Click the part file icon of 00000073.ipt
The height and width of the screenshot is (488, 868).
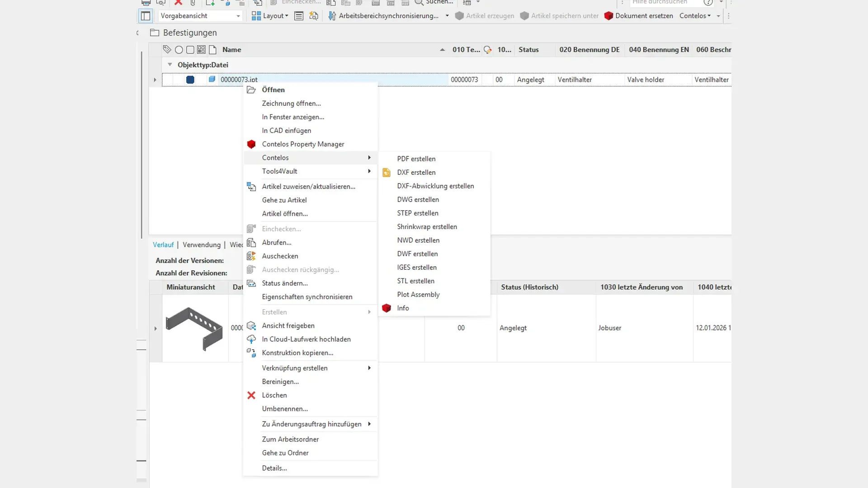212,79
